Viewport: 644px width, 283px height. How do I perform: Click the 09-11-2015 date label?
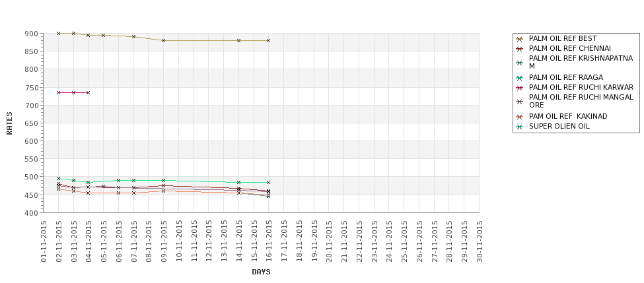tap(163, 241)
